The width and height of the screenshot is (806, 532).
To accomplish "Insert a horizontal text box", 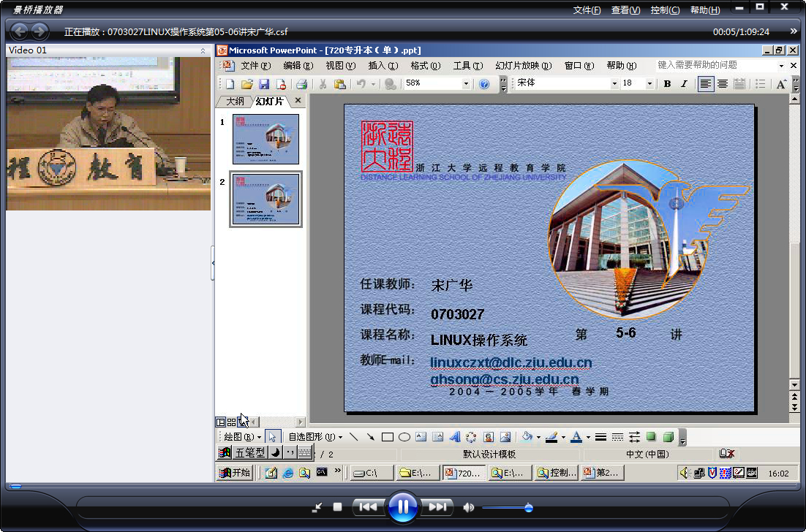I will pyautogui.click(x=421, y=437).
